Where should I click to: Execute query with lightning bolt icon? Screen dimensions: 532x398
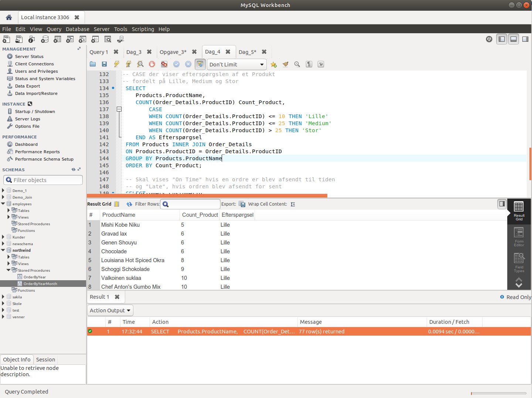point(116,64)
